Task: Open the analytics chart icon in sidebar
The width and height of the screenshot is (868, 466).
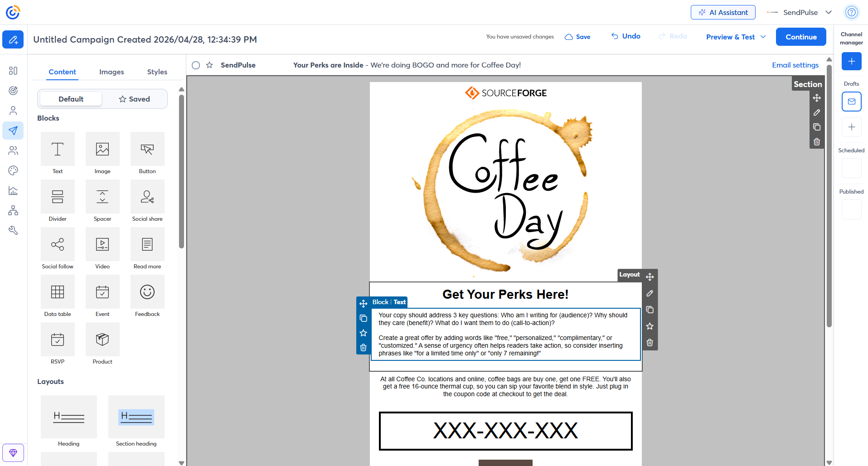Action: click(x=13, y=190)
